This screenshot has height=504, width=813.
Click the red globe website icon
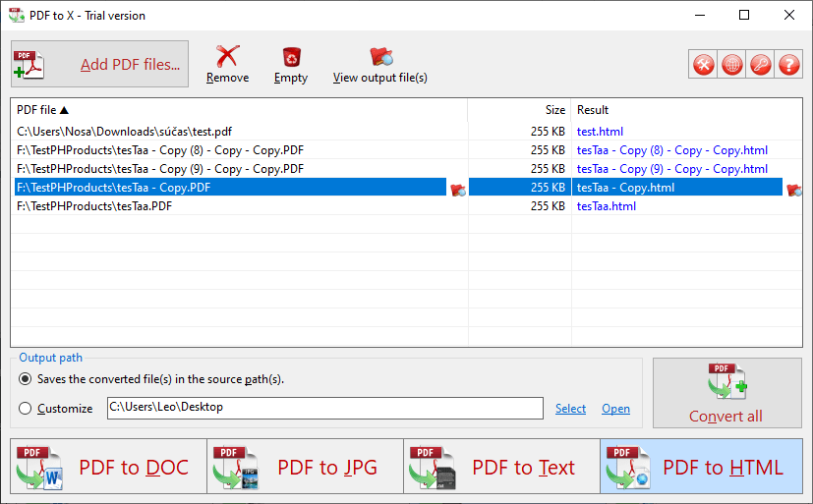click(x=732, y=65)
